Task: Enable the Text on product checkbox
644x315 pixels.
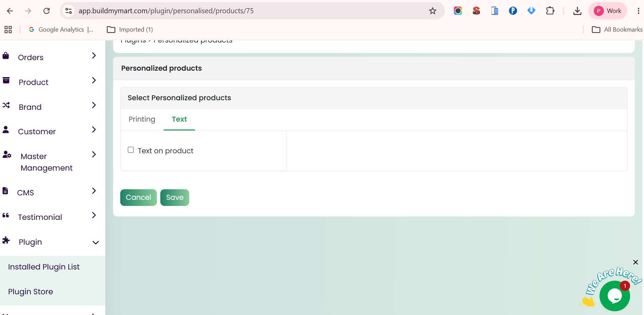Action: pyautogui.click(x=131, y=150)
